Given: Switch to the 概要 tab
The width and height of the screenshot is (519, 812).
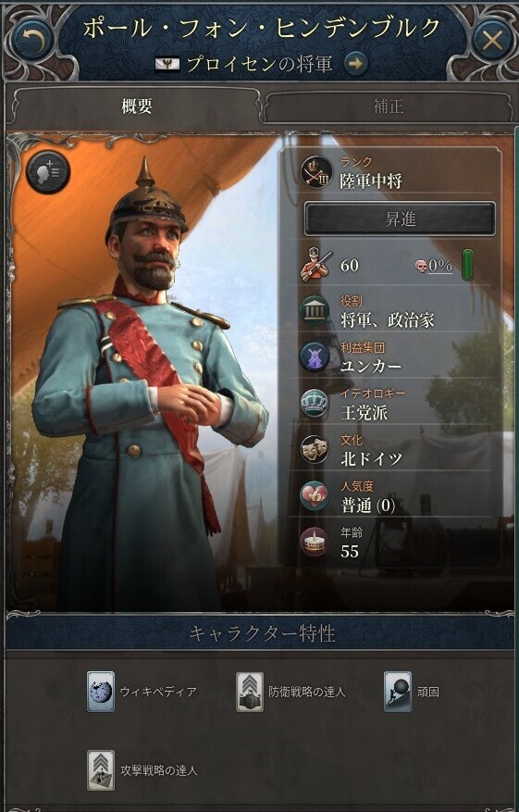Looking at the screenshot, I should coord(137,106).
